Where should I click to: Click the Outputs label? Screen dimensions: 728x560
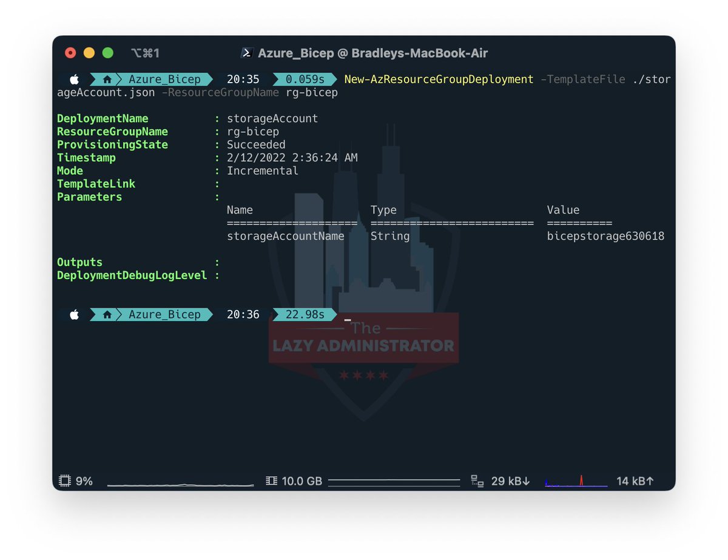79,262
